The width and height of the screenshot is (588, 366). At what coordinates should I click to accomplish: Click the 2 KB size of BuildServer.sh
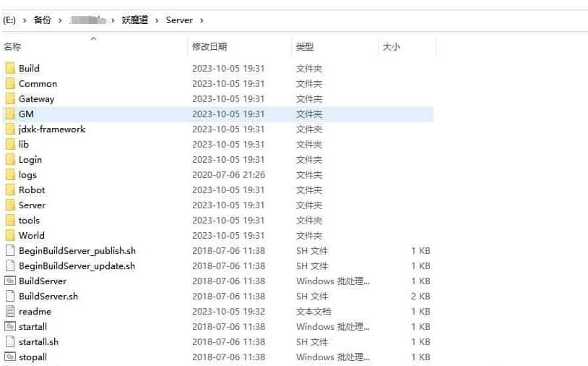(420, 296)
